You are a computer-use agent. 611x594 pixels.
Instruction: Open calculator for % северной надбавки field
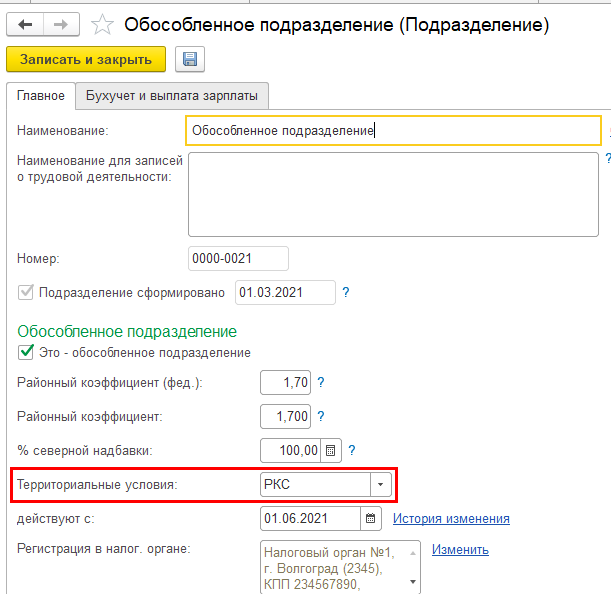point(332,450)
